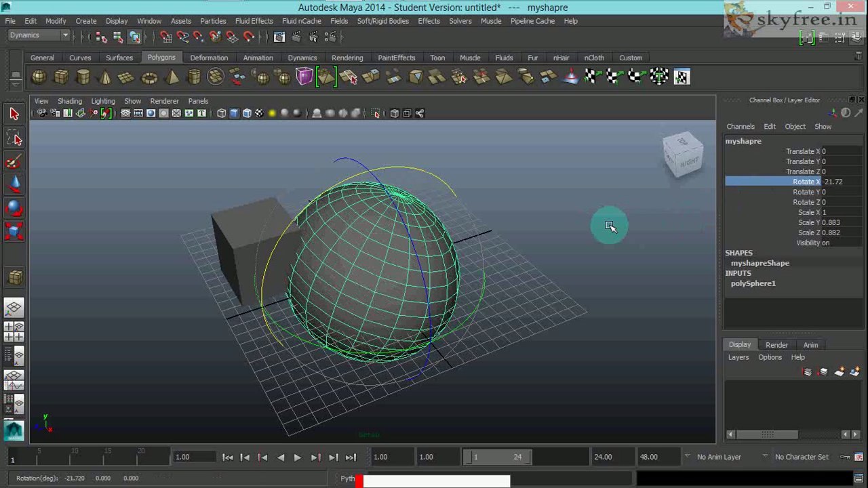The image size is (868, 488).
Task: Play the animation backwards
Action: click(x=280, y=457)
